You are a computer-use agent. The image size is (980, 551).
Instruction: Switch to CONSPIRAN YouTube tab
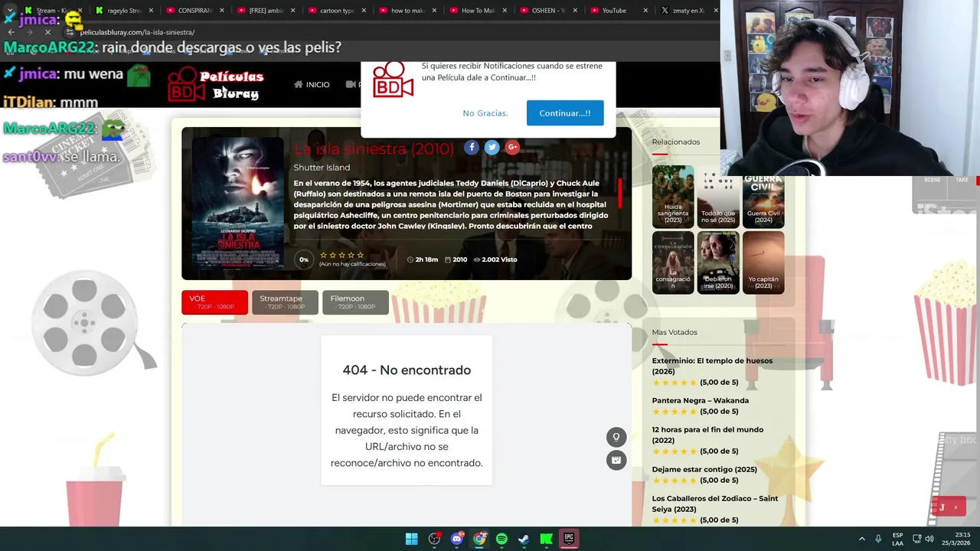click(x=195, y=11)
